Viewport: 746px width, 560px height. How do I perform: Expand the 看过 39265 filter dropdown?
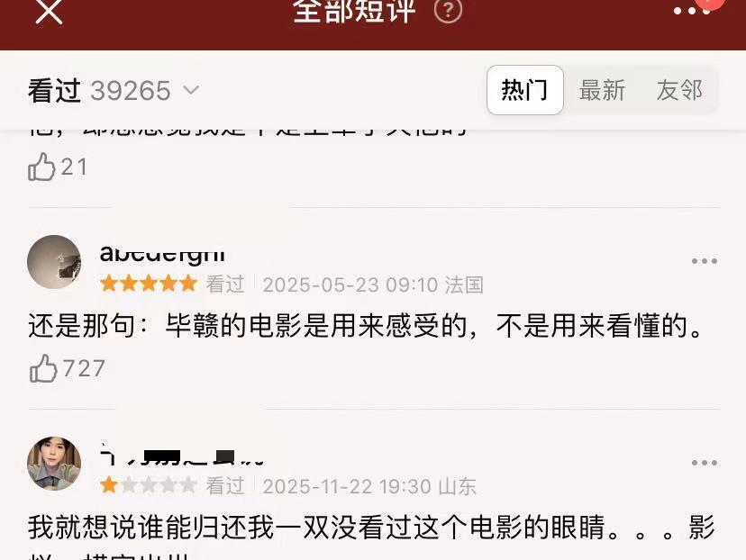coord(114,90)
